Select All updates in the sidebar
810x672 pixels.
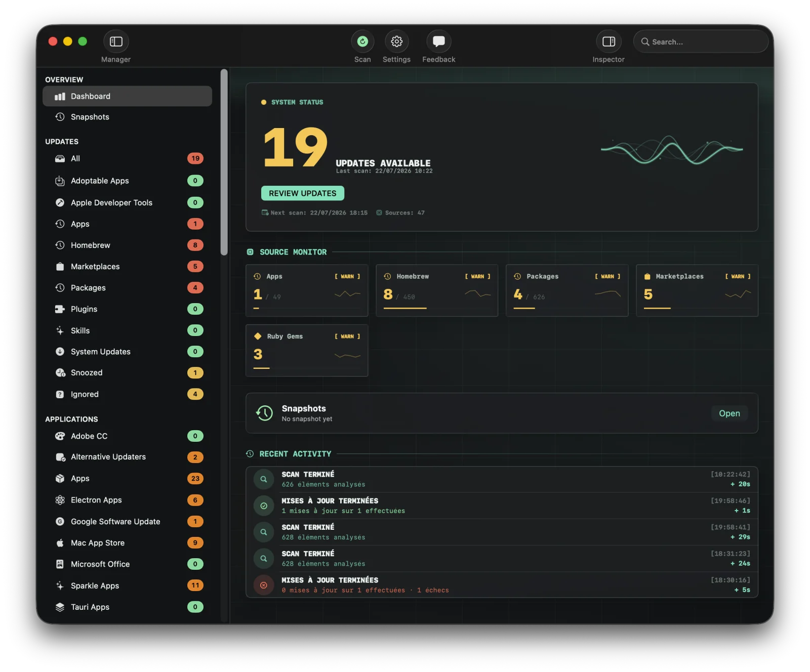click(x=127, y=158)
